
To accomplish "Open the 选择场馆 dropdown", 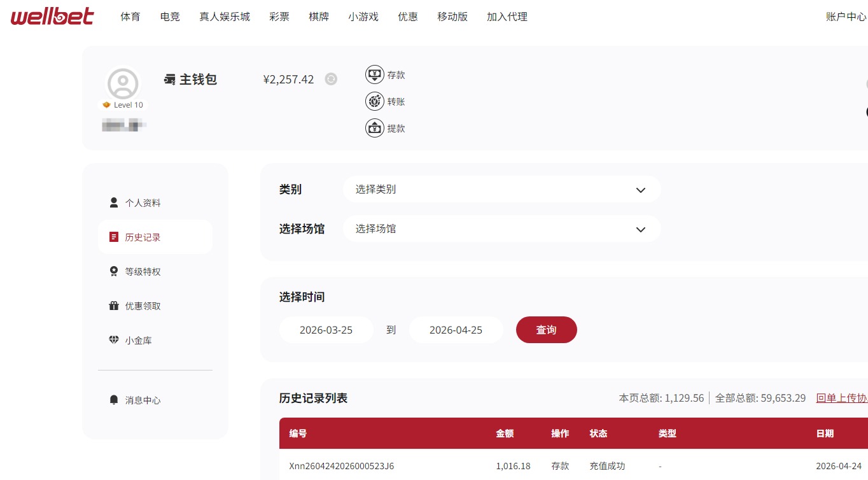I will pos(501,229).
